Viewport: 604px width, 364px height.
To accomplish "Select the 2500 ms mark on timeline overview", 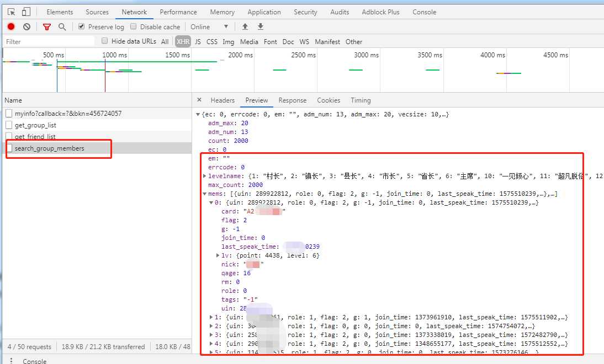I will click(303, 55).
